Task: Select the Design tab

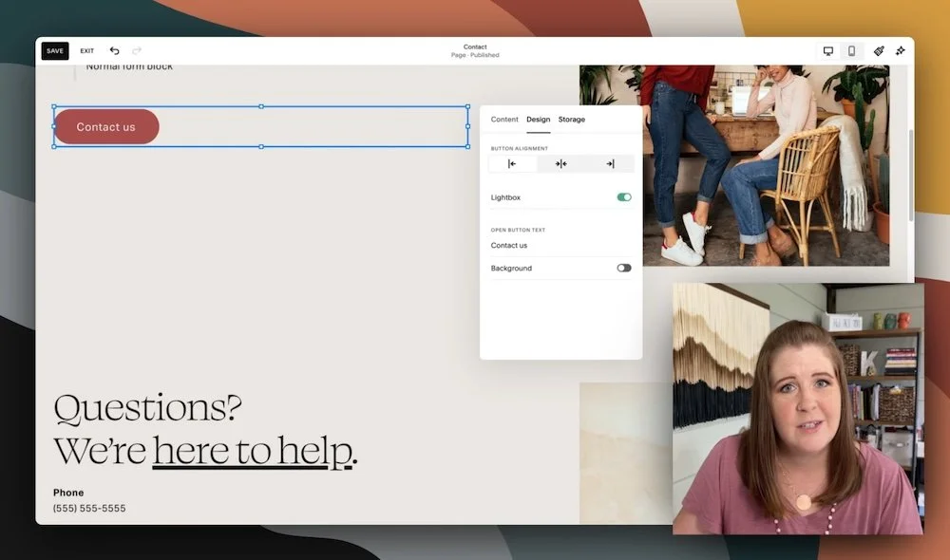Action: 538,120
